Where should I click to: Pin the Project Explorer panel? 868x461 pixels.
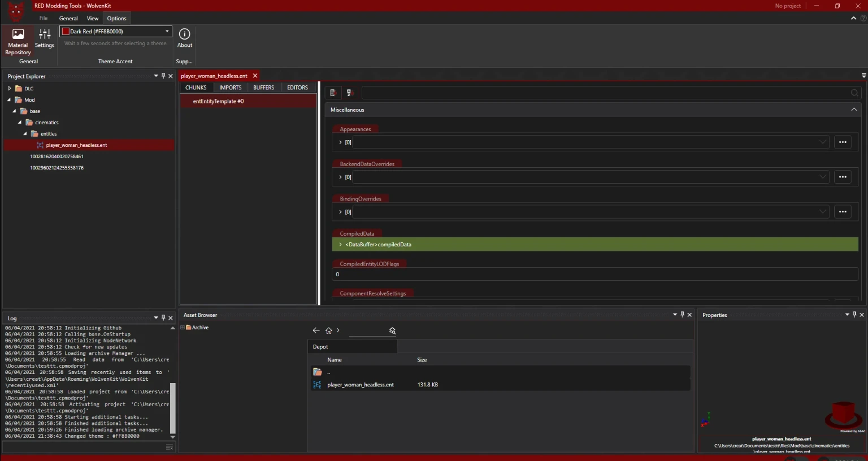[x=163, y=76]
